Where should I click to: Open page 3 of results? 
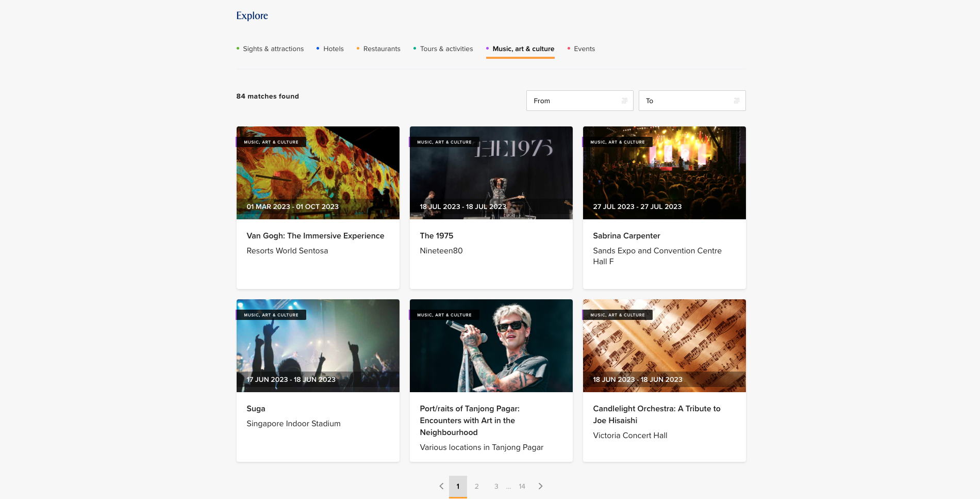[x=496, y=486]
